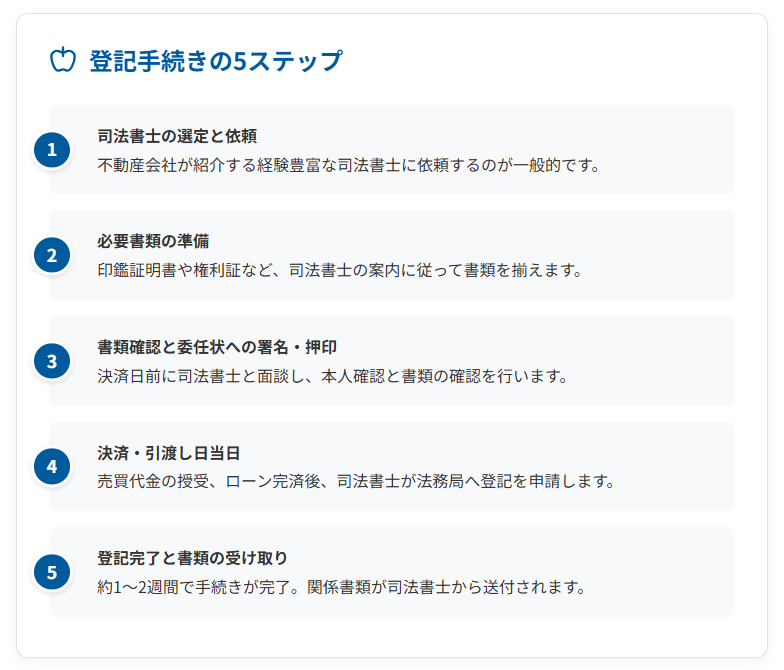Click the word 委任状 in step 3's title

click(x=202, y=347)
